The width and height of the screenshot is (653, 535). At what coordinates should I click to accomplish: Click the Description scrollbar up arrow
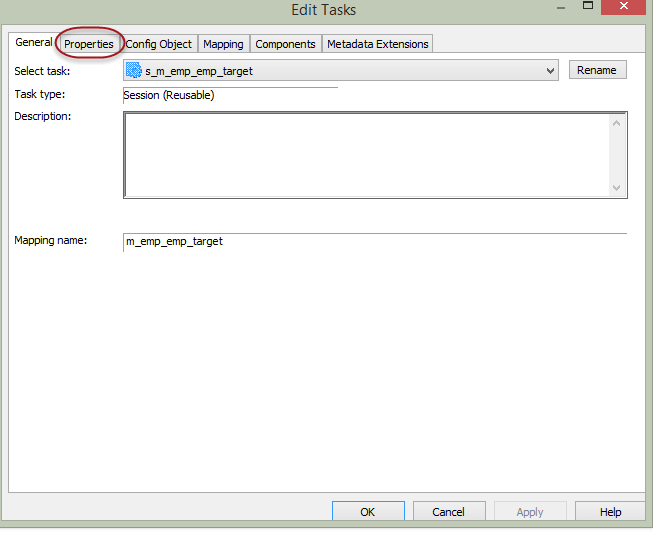click(617, 123)
